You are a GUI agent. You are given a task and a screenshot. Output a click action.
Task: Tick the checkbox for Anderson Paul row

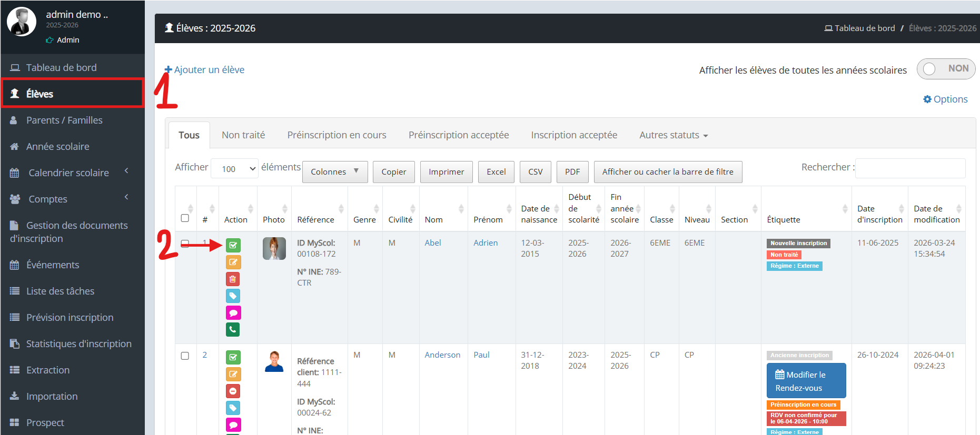(185, 356)
